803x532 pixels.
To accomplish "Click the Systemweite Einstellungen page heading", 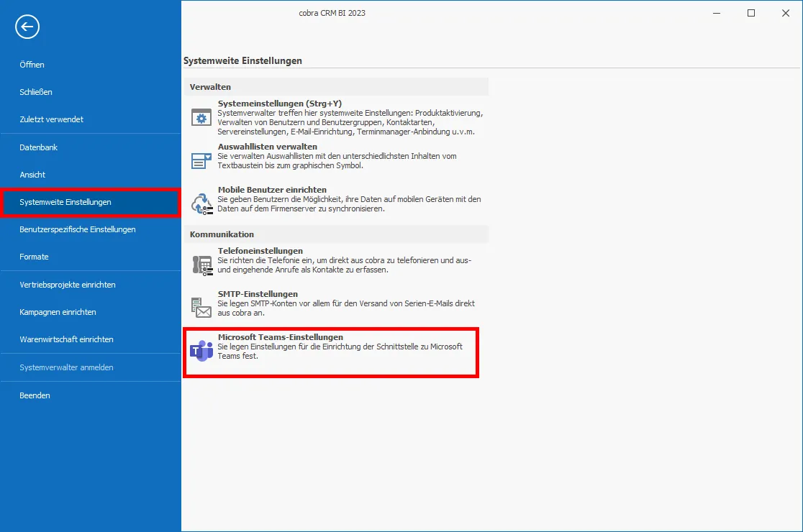I will click(x=242, y=61).
